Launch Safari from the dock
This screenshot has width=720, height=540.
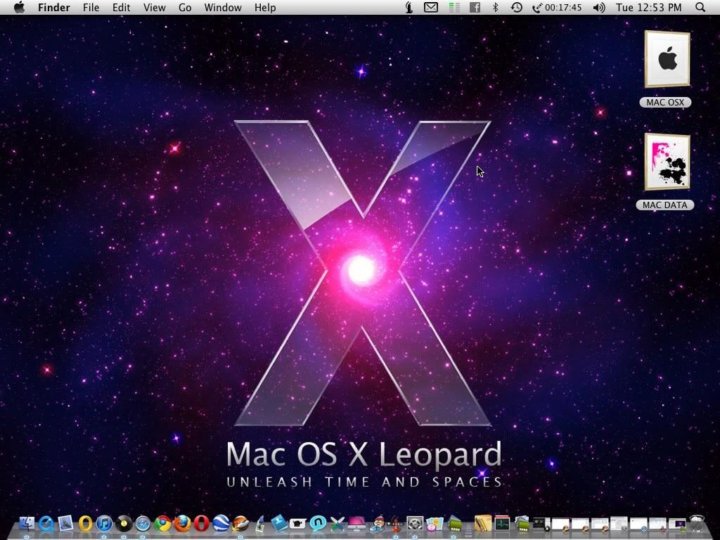coord(143,523)
